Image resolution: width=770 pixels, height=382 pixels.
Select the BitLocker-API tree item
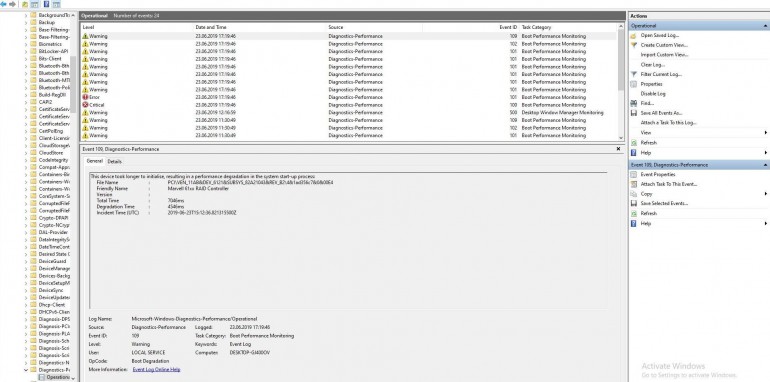coord(53,52)
